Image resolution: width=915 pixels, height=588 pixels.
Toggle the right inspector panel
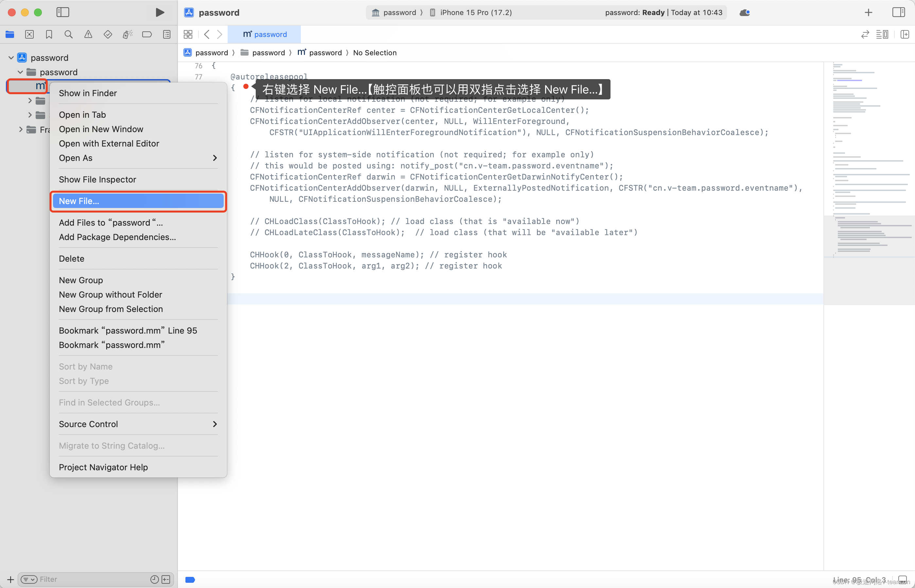pos(898,13)
